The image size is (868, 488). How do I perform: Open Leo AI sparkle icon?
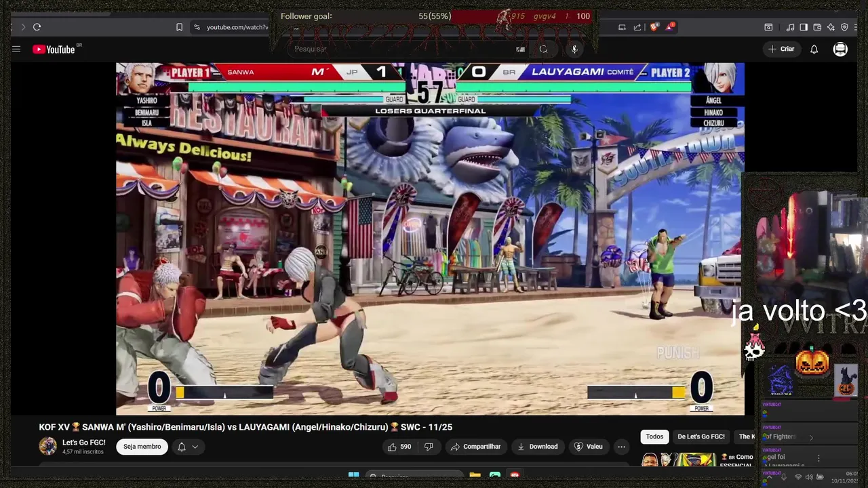(831, 27)
